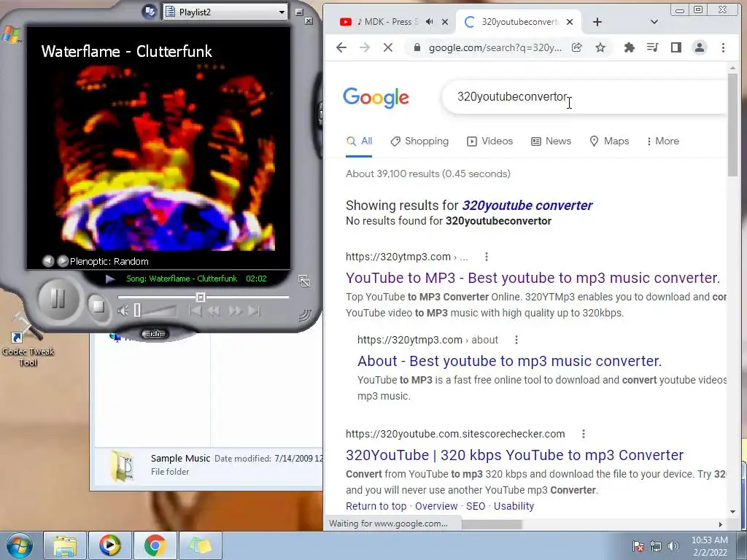Screen dimensions: 747x560
Task: Click the play indicator beside Song text
Action: [110, 279]
